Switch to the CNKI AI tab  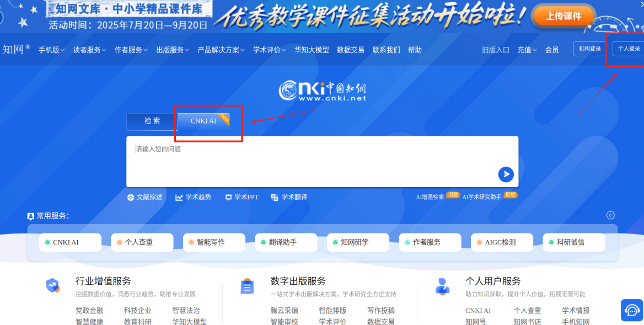tap(203, 121)
